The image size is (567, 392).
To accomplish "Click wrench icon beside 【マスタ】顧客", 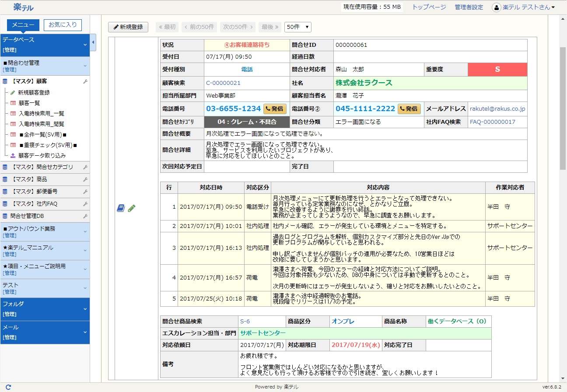I will click(x=85, y=81).
